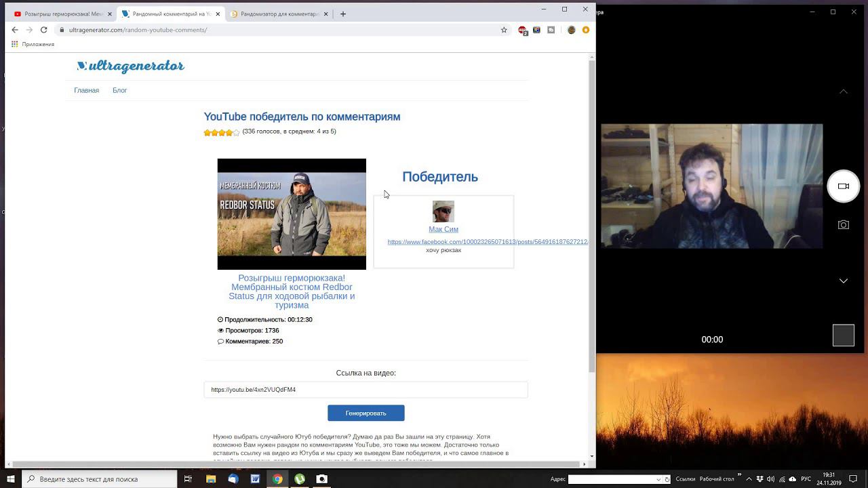Image resolution: width=868 pixels, height=488 pixels.
Task: Click the Chrome address bar URL
Action: coord(138,30)
